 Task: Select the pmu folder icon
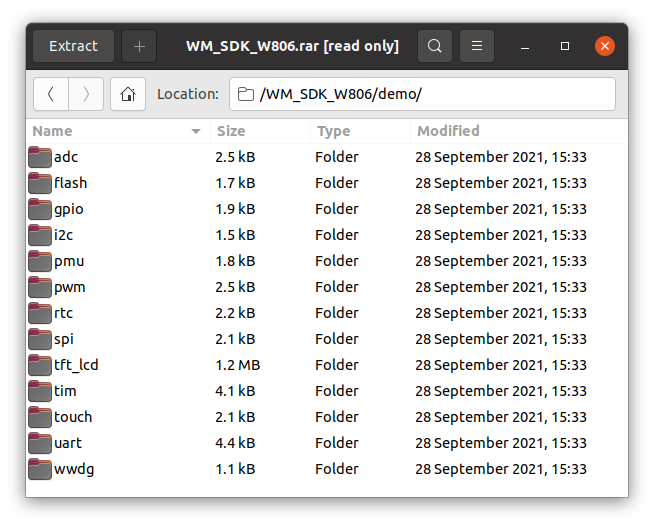40,261
